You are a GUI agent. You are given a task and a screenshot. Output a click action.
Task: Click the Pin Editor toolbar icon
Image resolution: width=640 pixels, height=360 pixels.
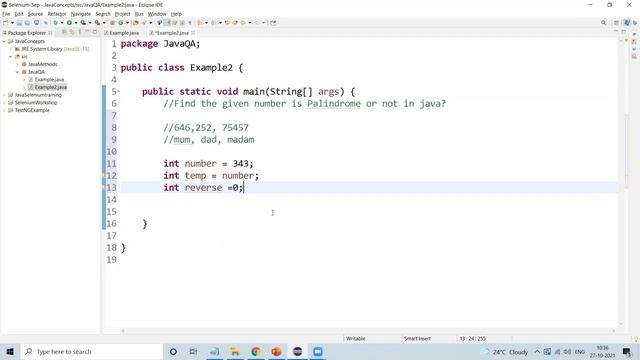(273, 23)
